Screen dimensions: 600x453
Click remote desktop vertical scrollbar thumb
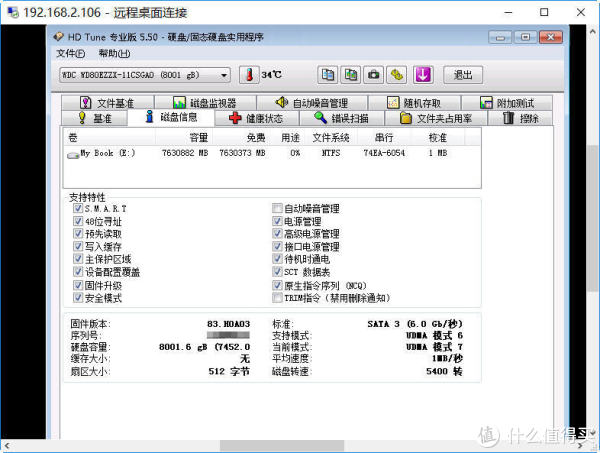(593, 218)
